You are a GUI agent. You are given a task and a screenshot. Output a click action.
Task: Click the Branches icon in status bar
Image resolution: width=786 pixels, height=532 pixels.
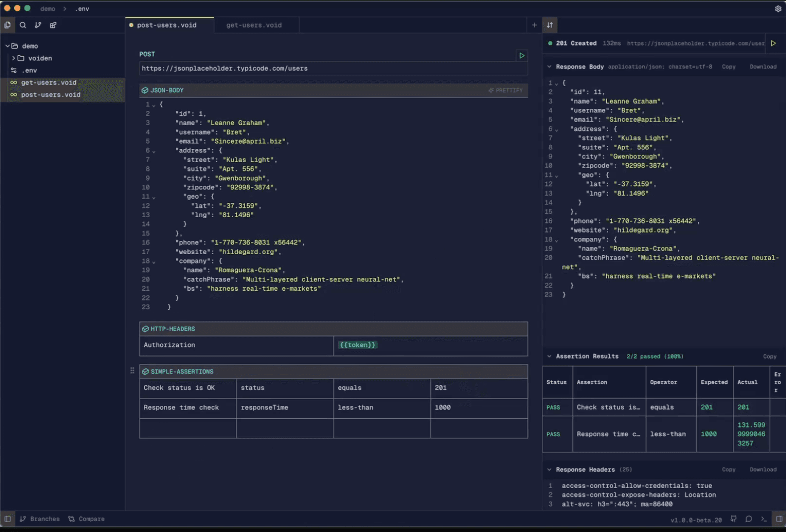coord(23,519)
